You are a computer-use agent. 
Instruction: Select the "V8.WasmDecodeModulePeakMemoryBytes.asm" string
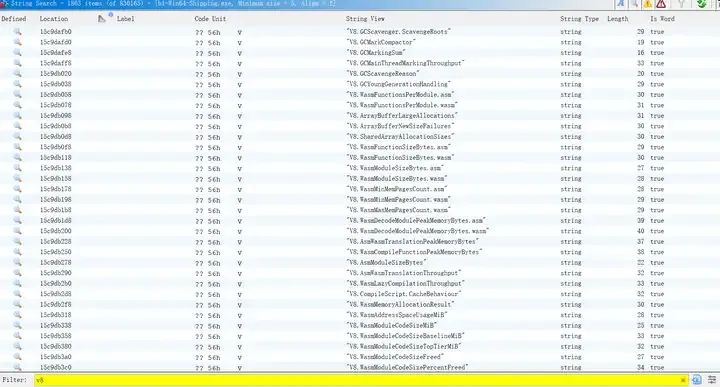(x=416, y=221)
